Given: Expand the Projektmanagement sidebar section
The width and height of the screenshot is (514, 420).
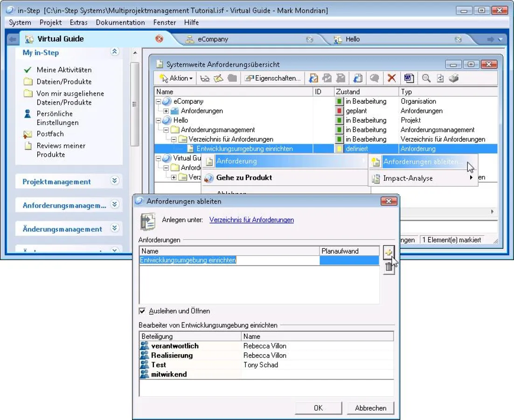Looking at the screenshot, I should tap(115, 181).
